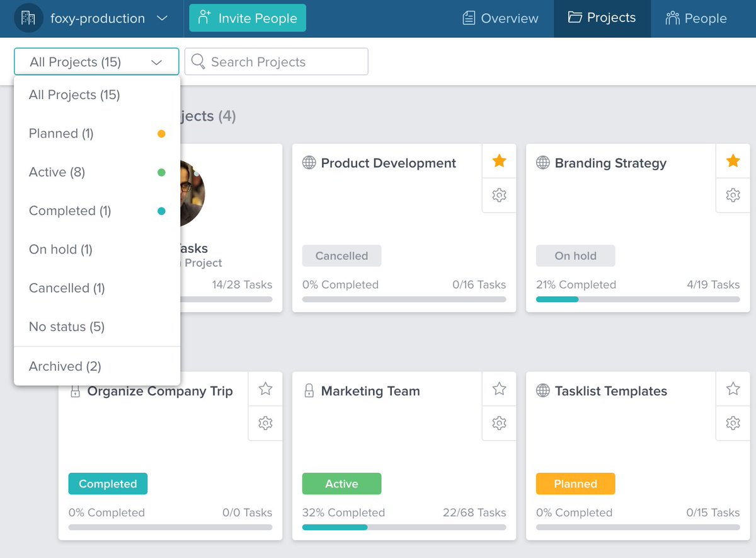Favorite Marketing Team using its star outline
This screenshot has height=558, width=756.
coord(499,389)
